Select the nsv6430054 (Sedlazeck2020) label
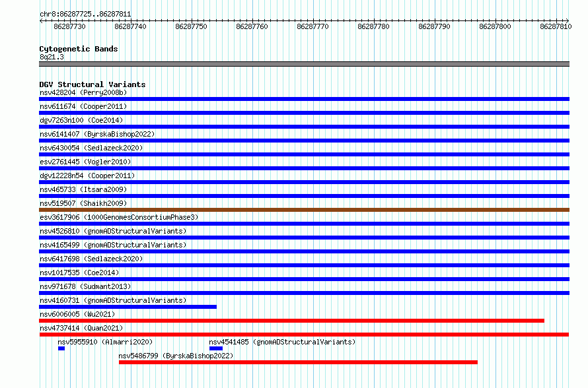 coord(91,148)
